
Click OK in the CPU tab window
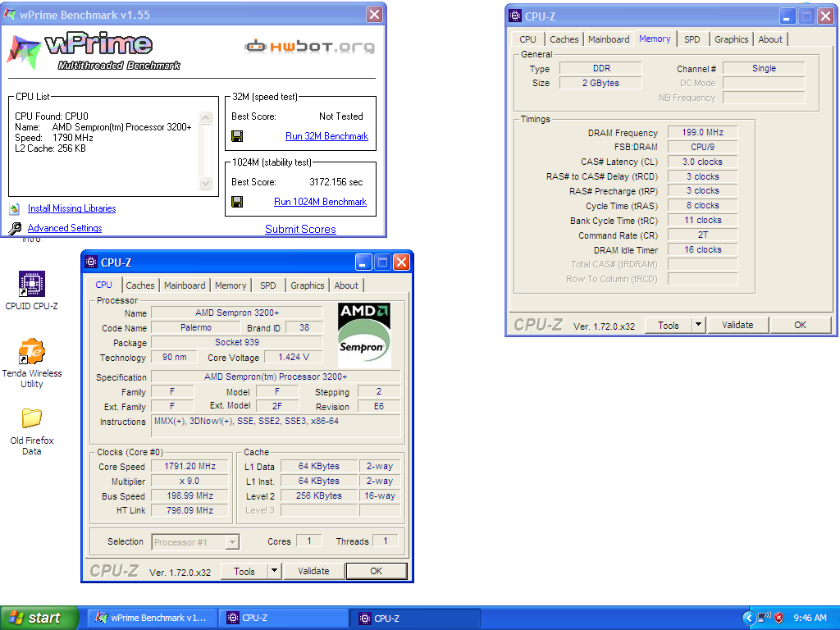tap(376, 571)
